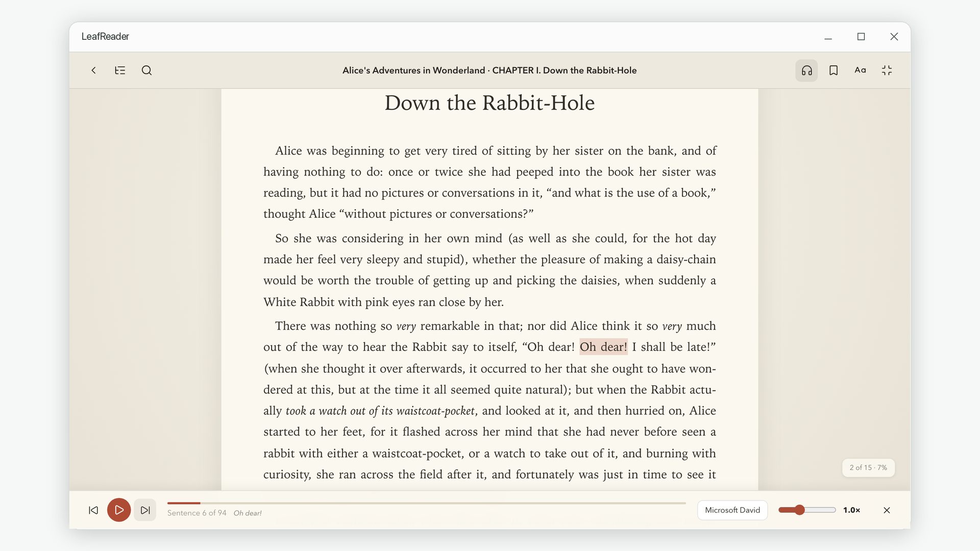
Task: Click the "Sentence 6 of 94" label
Action: click(197, 513)
